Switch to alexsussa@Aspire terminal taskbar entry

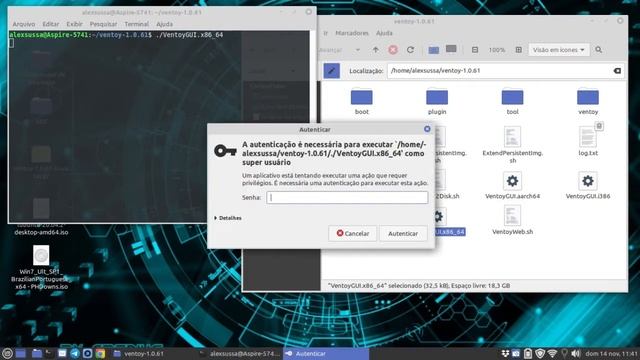(239, 354)
